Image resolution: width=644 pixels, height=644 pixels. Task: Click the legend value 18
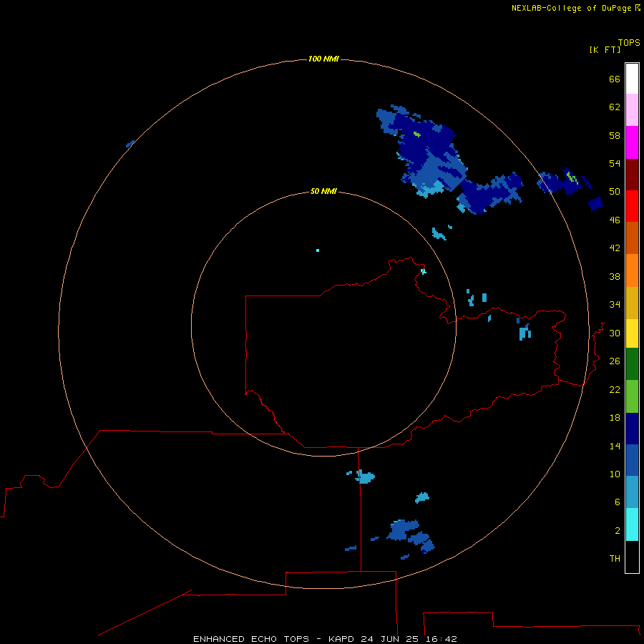tap(615, 418)
